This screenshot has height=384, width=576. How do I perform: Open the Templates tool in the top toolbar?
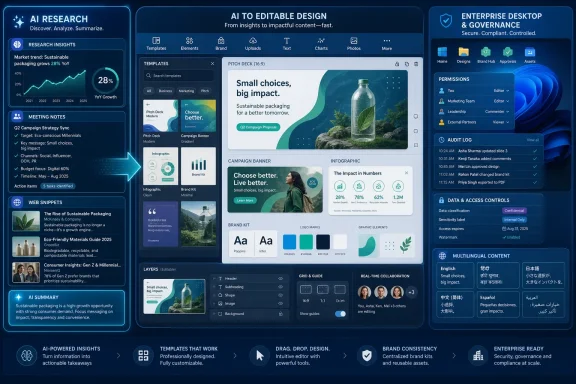[x=156, y=43]
